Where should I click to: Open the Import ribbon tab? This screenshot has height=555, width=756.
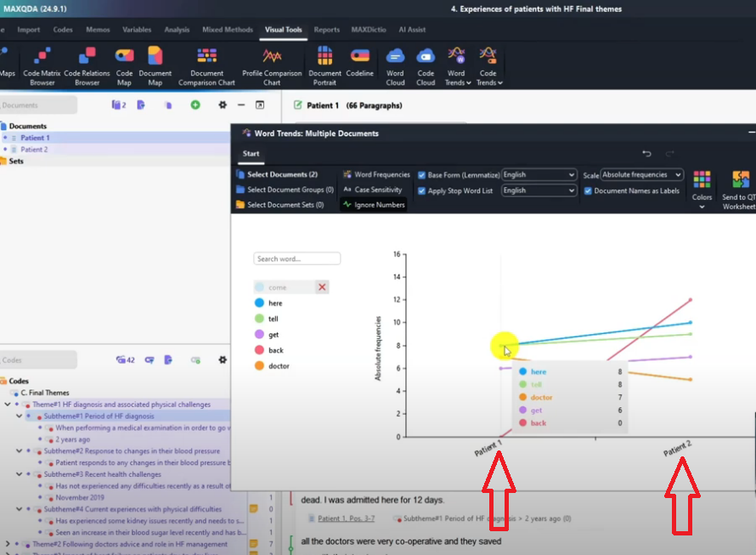pyautogui.click(x=28, y=30)
